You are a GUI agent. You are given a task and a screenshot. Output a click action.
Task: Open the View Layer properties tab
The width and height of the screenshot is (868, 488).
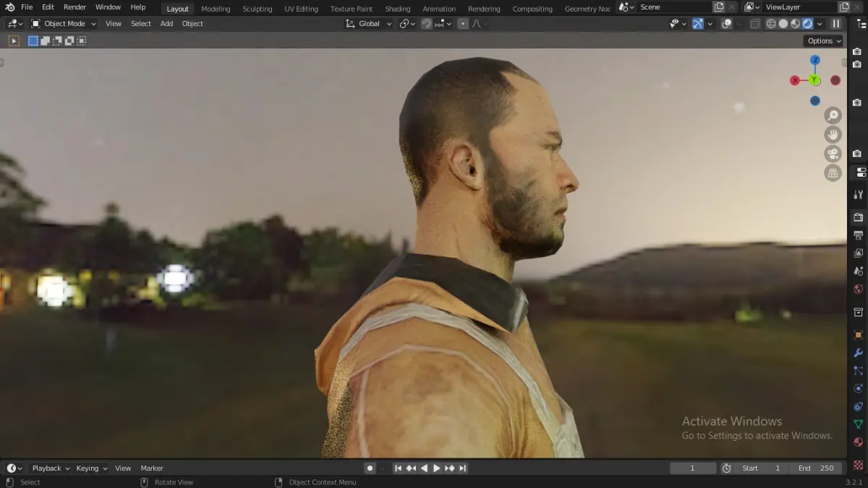point(859,253)
